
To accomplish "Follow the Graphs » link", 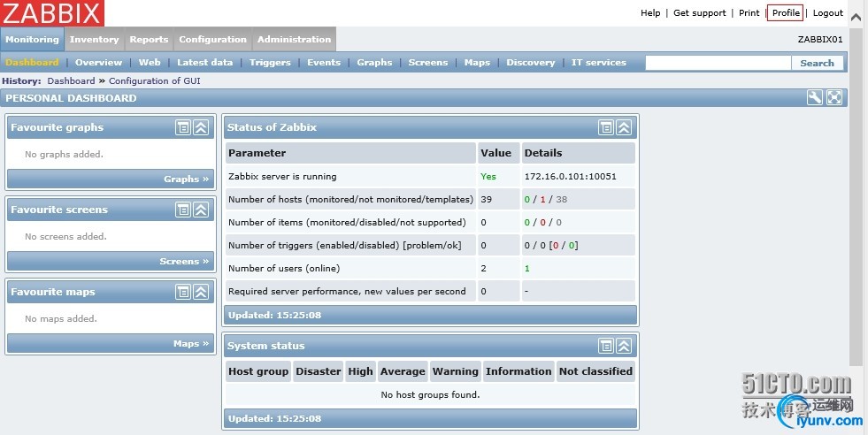I will [x=186, y=179].
